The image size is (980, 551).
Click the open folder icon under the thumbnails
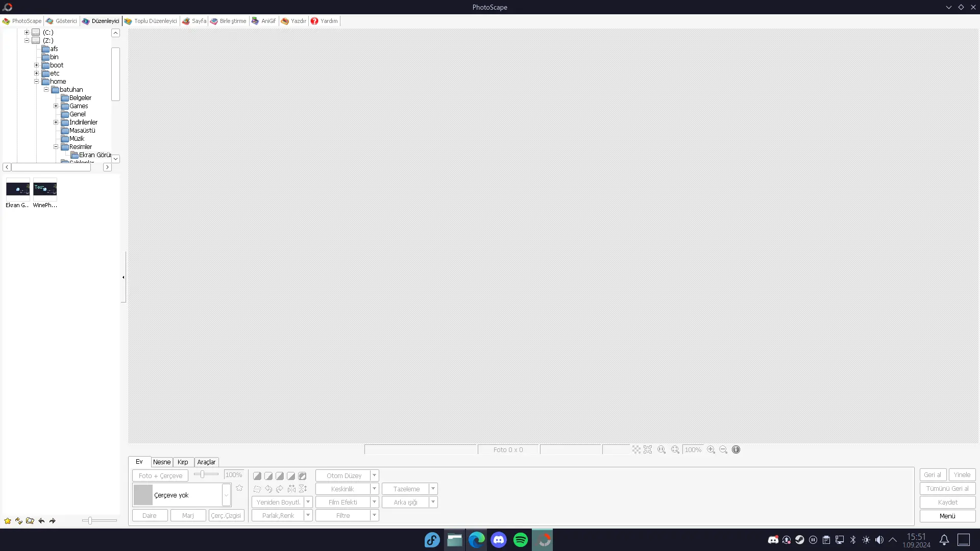tap(30, 521)
